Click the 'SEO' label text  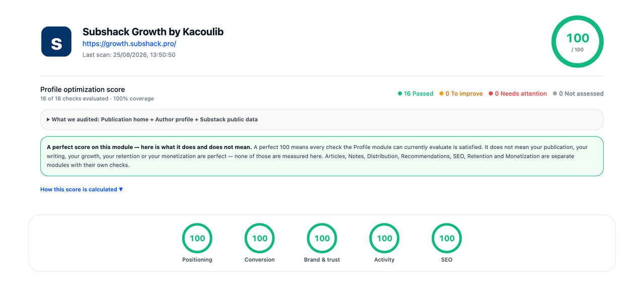pyautogui.click(x=447, y=260)
